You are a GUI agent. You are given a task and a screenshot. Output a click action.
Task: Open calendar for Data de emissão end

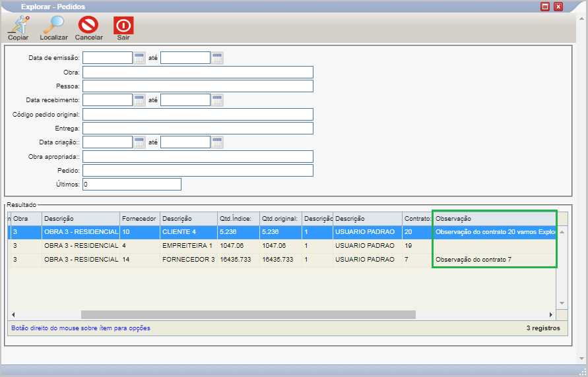[x=217, y=58]
